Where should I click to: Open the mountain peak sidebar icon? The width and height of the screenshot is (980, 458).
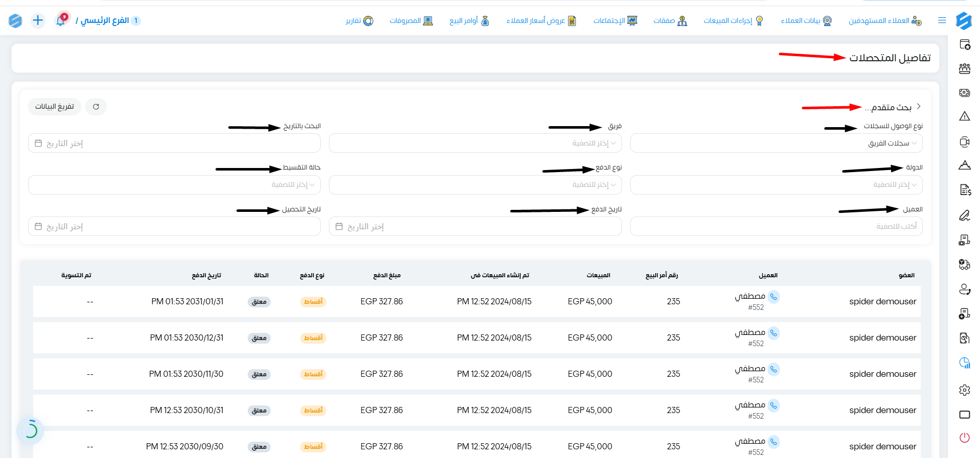(x=964, y=165)
